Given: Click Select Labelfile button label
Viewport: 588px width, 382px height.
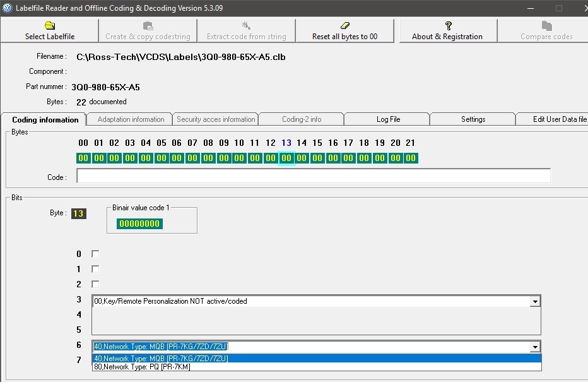Looking at the screenshot, I should point(50,37).
